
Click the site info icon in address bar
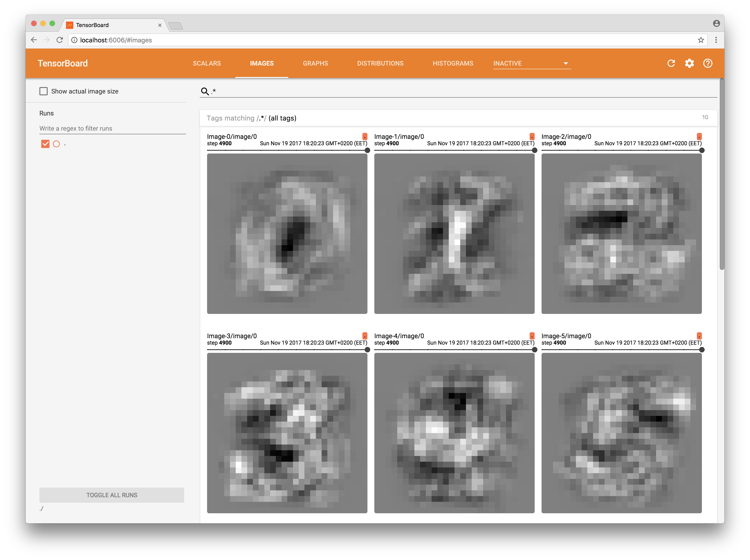(74, 40)
